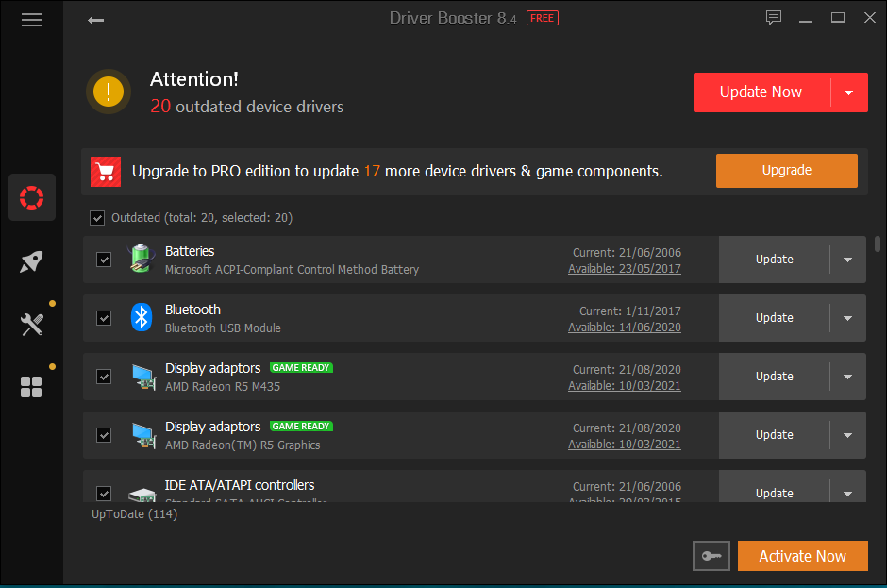The width and height of the screenshot is (887, 588).
Task: Click the FREE edition badge
Action: coord(542,18)
